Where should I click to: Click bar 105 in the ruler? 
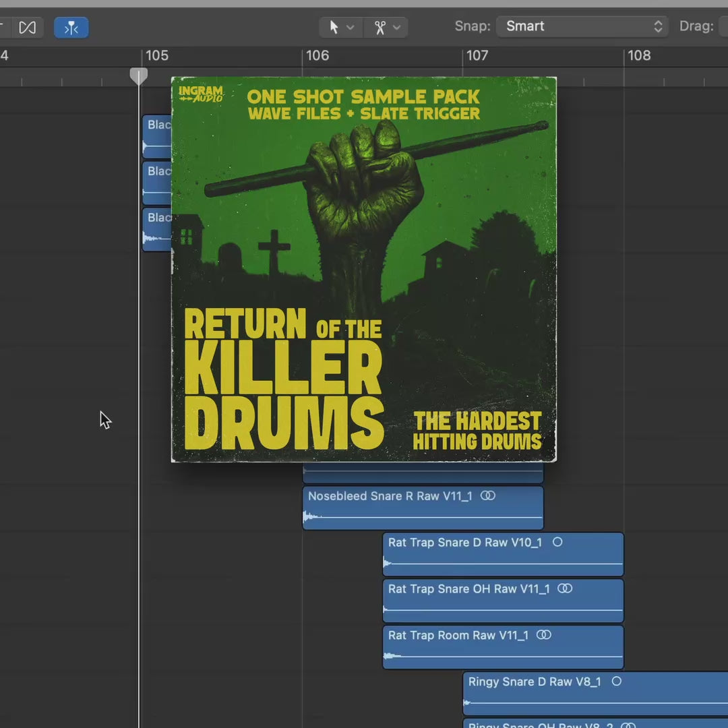pyautogui.click(x=156, y=55)
